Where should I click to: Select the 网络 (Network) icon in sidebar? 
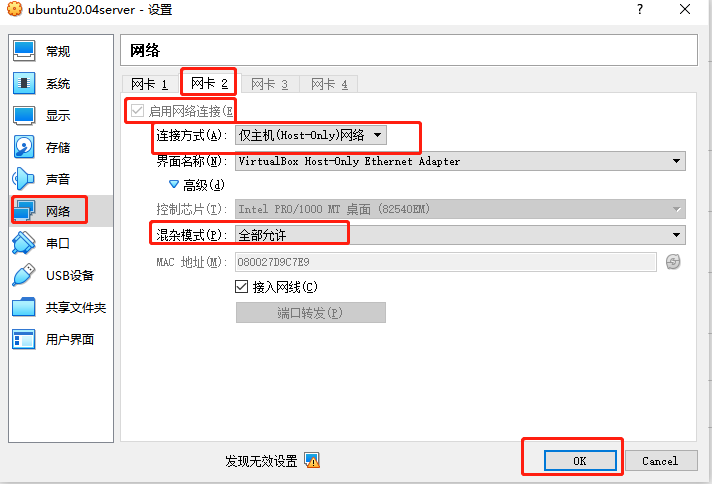click(24, 211)
